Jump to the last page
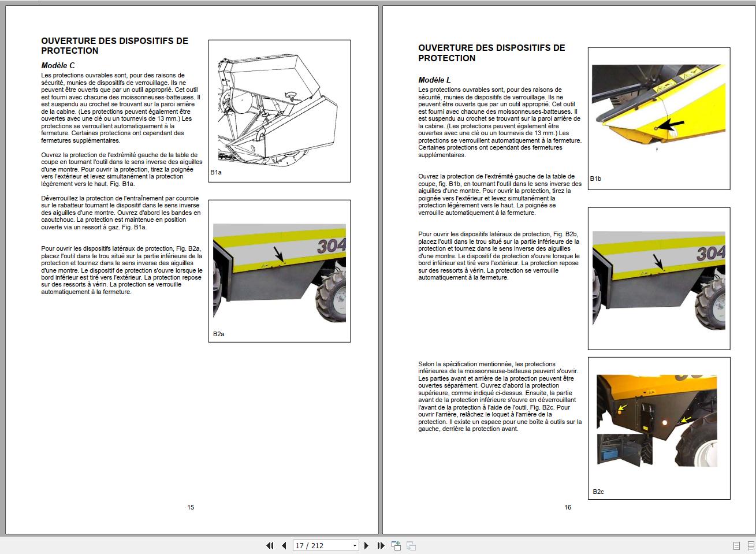 [x=381, y=545]
